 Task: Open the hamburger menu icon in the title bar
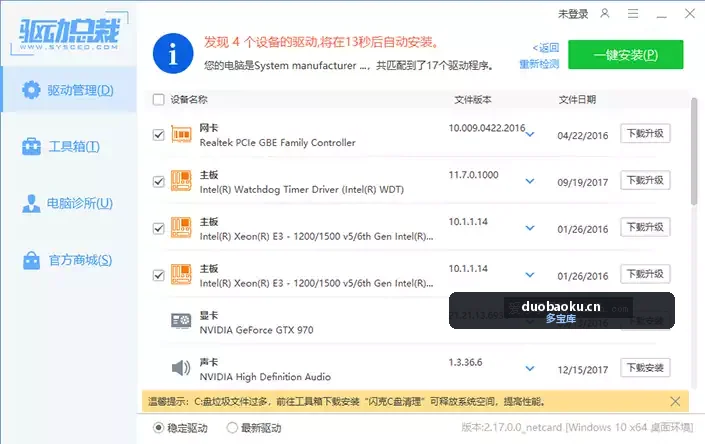pos(633,14)
